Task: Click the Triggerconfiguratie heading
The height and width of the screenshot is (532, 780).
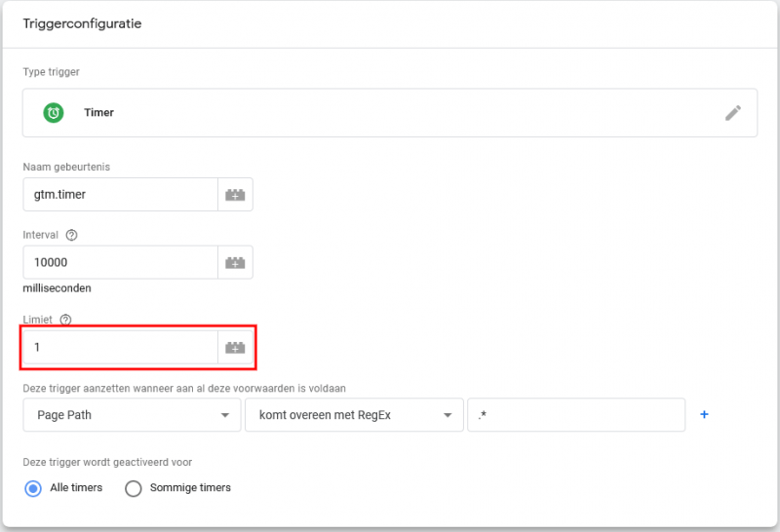Action: point(82,23)
